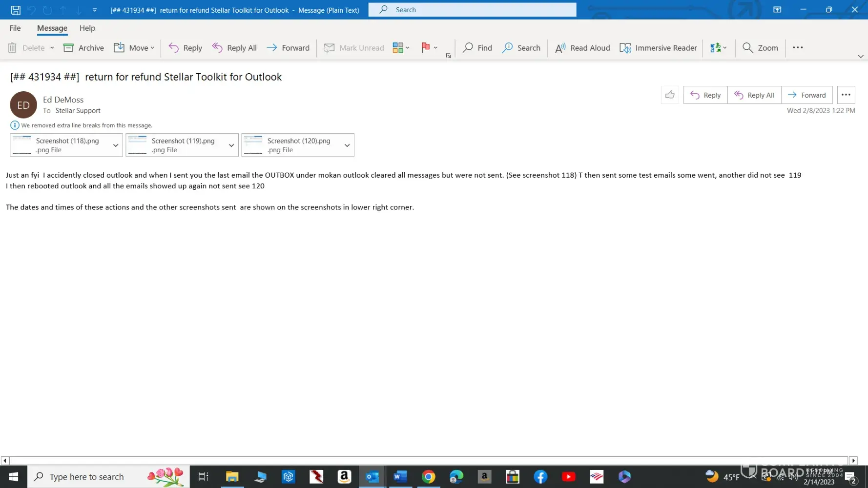The width and height of the screenshot is (868, 488).
Task: Expand the Delete options arrow
Action: (52, 48)
